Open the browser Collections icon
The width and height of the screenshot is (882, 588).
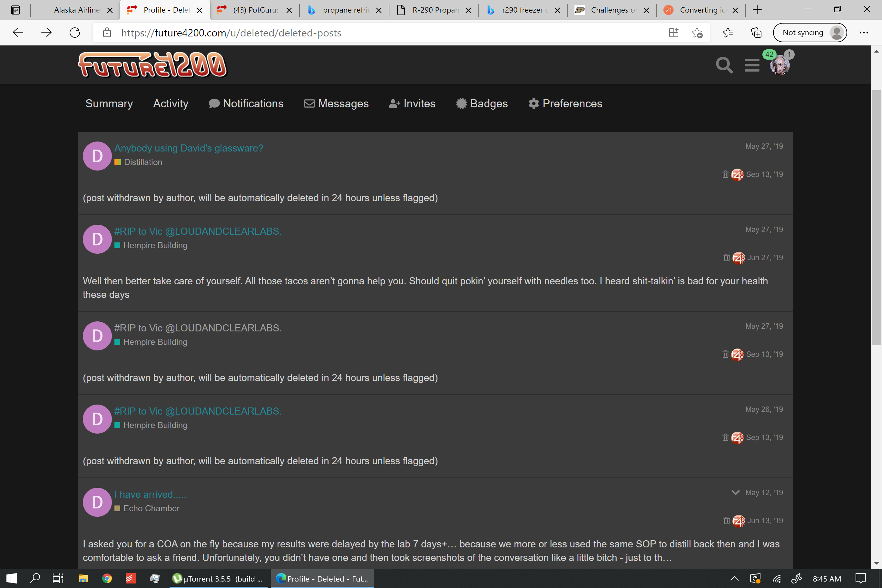tap(756, 33)
